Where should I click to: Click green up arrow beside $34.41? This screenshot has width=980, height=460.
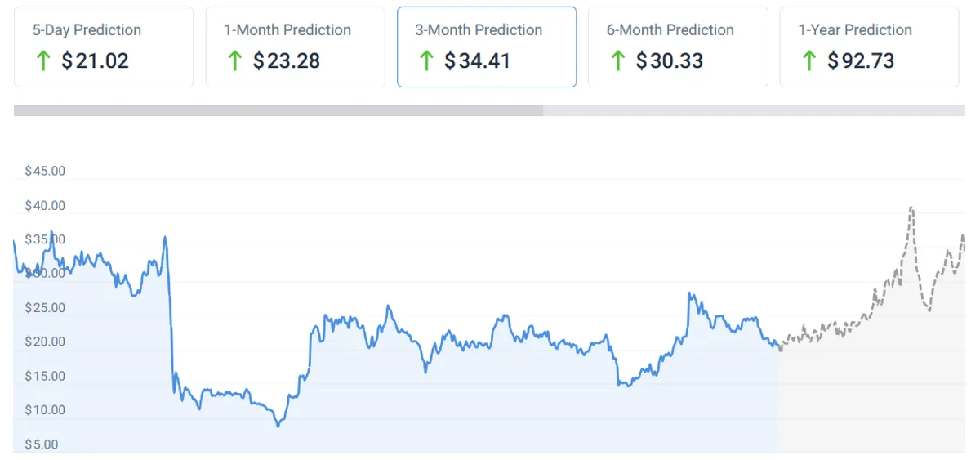pos(426,60)
